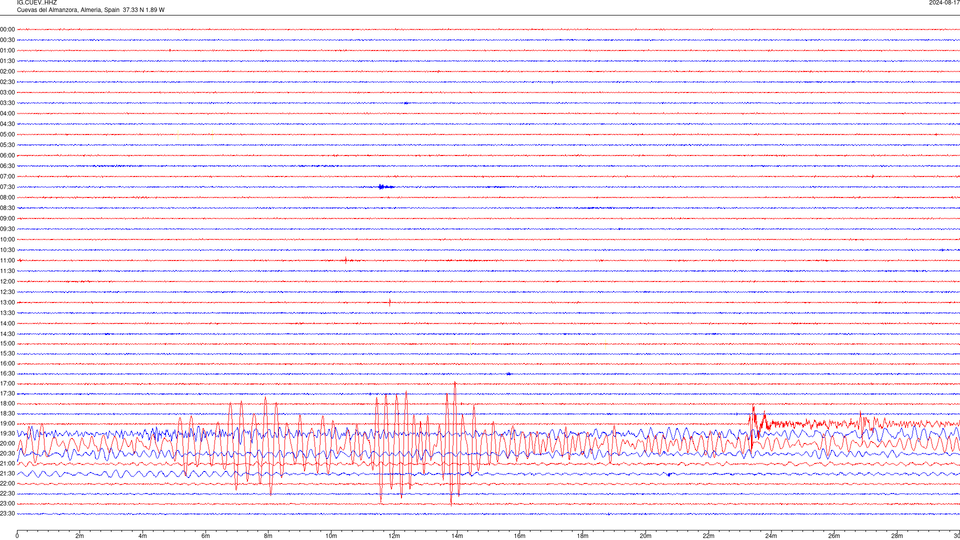Click the 20m tick on time axis
960x540 pixels.
coord(645,536)
